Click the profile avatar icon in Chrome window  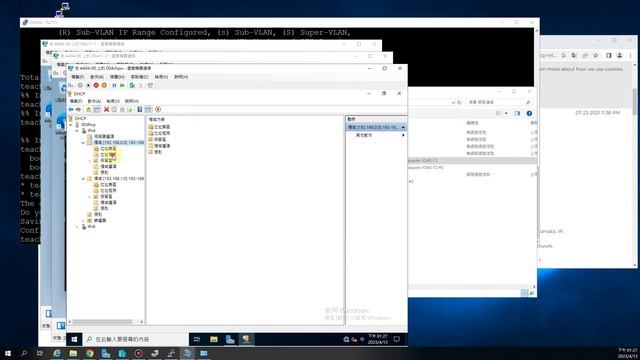[x=620, y=55]
